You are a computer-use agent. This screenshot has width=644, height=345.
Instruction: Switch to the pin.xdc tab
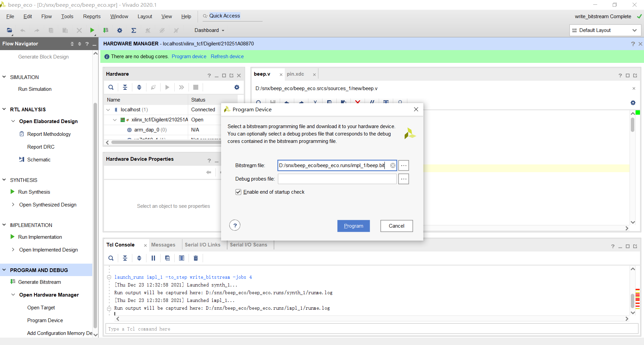click(x=295, y=74)
